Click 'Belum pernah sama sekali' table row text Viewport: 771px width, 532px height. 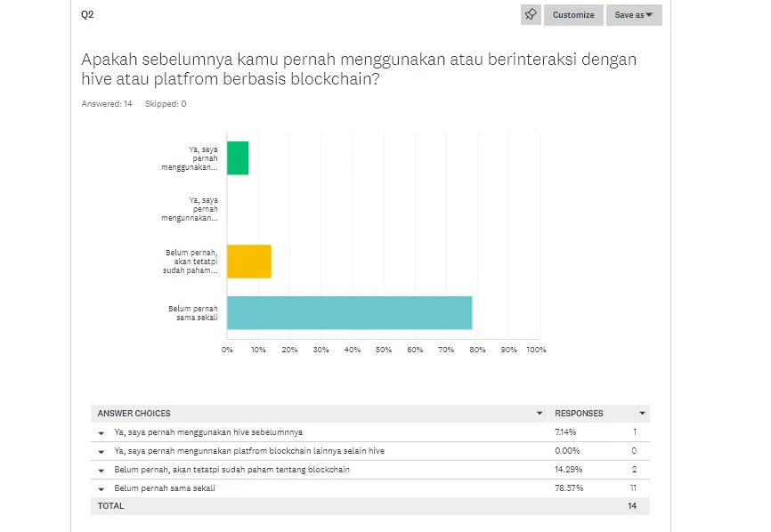[x=165, y=488]
